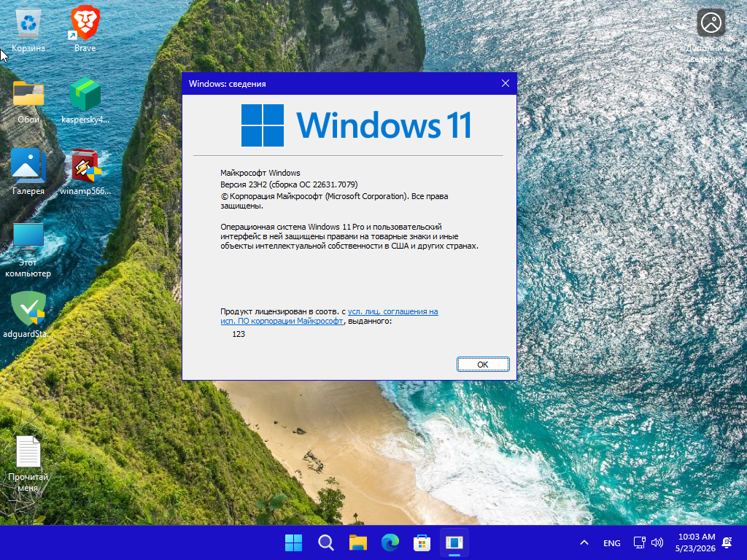Open the notifications bell icon
The width and height of the screenshot is (747, 560).
click(727, 542)
